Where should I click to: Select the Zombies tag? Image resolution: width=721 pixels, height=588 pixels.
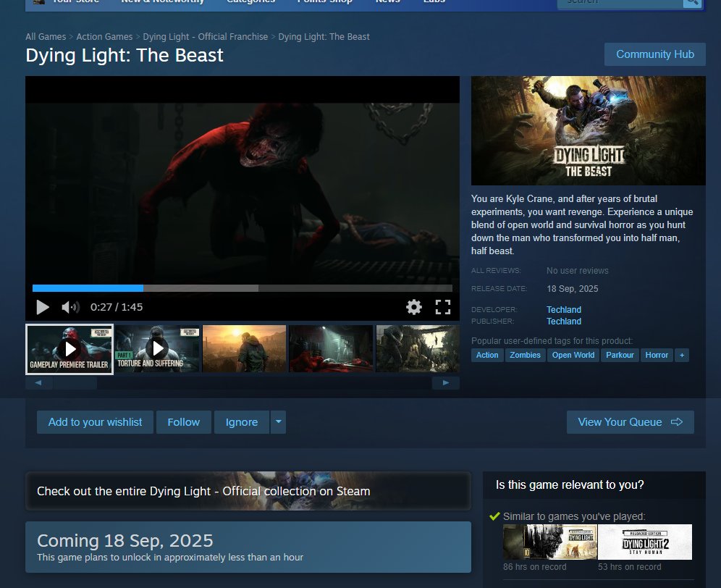[x=525, y=356]
